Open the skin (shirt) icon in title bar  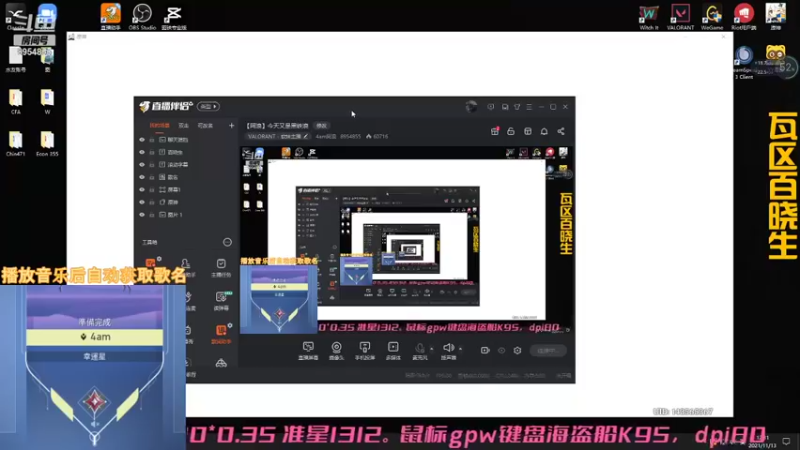(x=517, y=107)
